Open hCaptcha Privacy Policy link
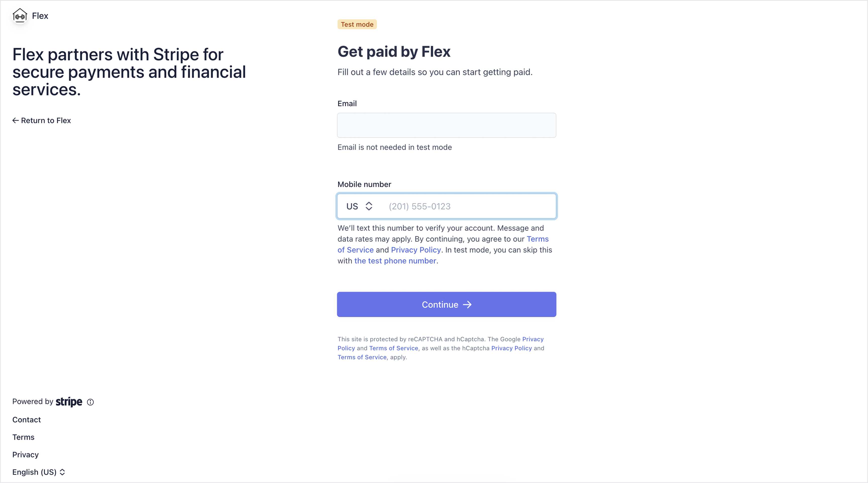 pos(512,348)
